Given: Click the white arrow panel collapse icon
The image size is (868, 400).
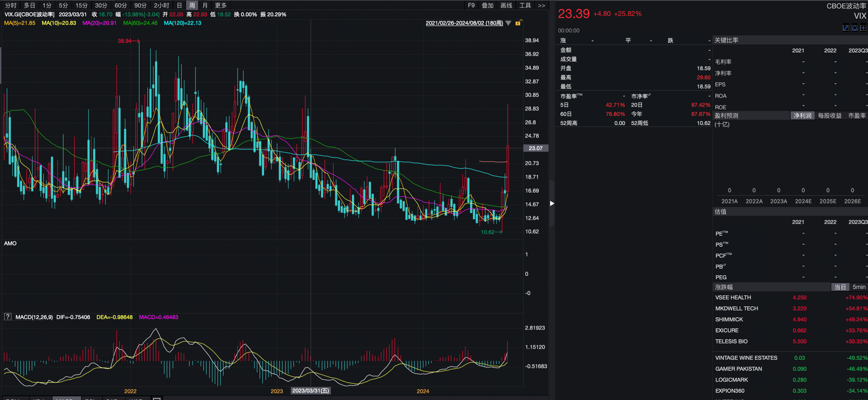Looking at the screenshot, I should (x=552, y=203).
